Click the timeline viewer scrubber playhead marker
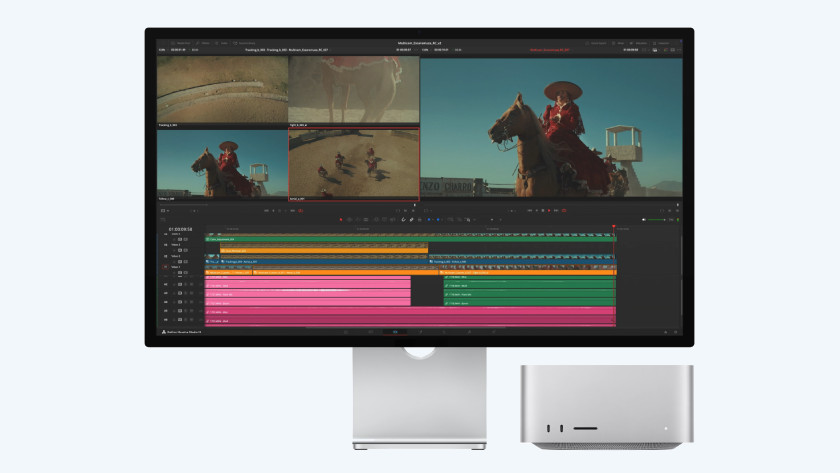The width and height of the screenshot is (840, 473). coord(678,205)
